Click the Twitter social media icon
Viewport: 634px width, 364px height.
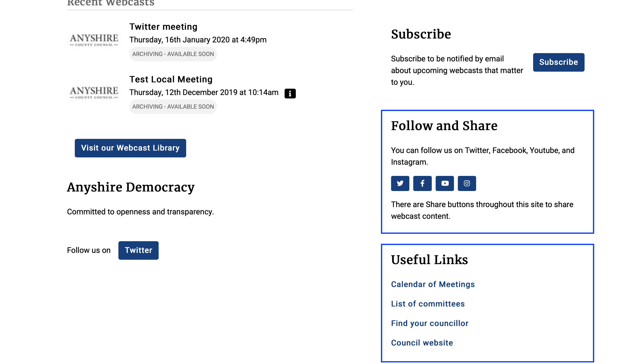400,183
